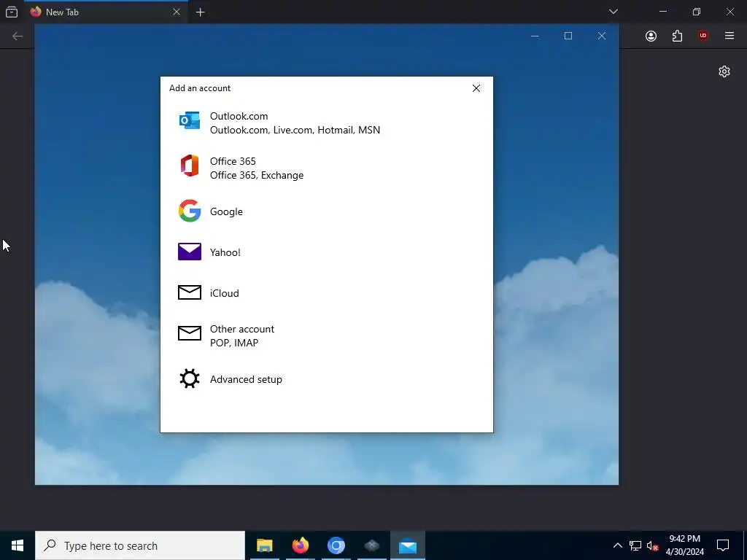Choose the Outlook.com account option

tap(326, 122)
